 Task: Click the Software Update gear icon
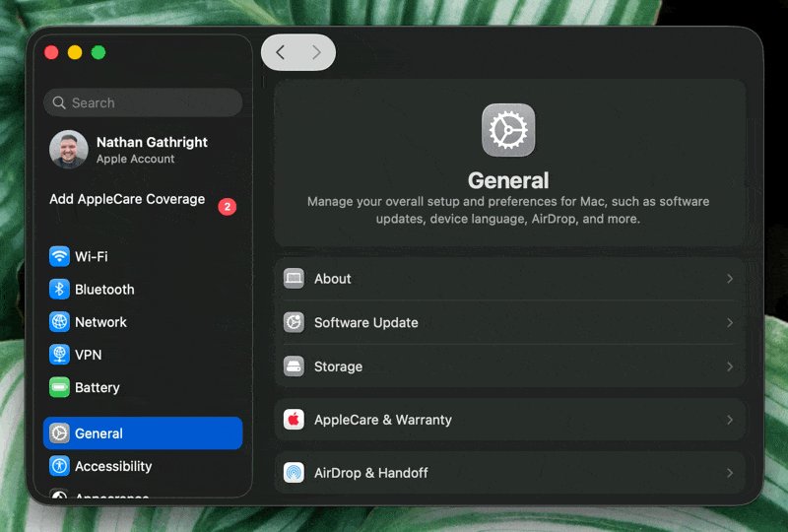(x=294, y=322)
